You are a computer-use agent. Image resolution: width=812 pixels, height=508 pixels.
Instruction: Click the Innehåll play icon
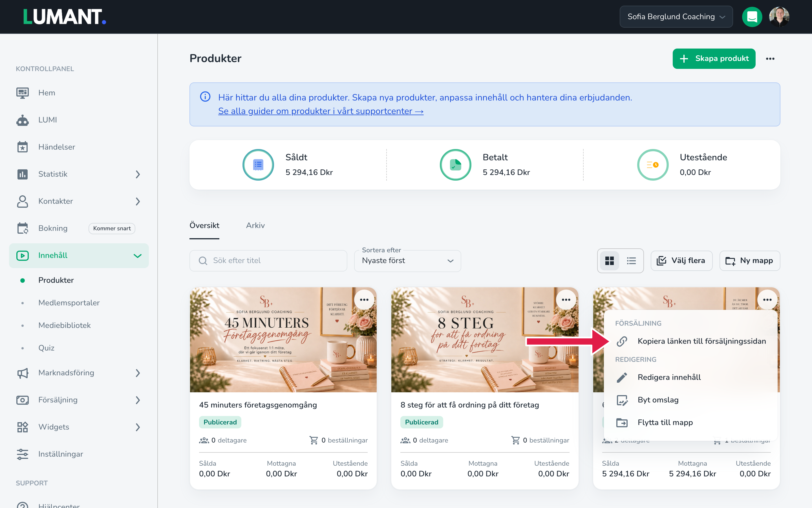click(x=23, y=255)
